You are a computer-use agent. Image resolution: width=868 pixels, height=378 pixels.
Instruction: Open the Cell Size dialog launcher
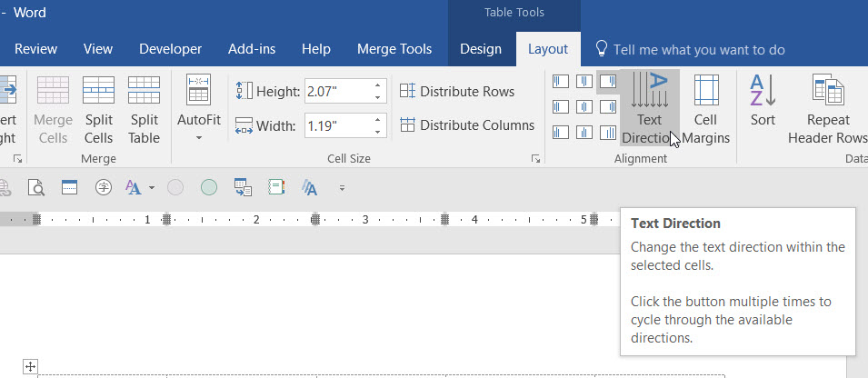click(535, 159)
